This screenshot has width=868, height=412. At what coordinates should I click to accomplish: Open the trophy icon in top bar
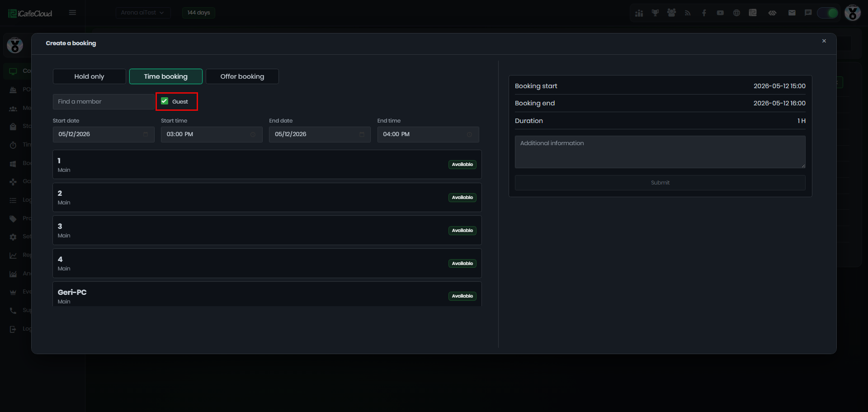tap(655, 13)
